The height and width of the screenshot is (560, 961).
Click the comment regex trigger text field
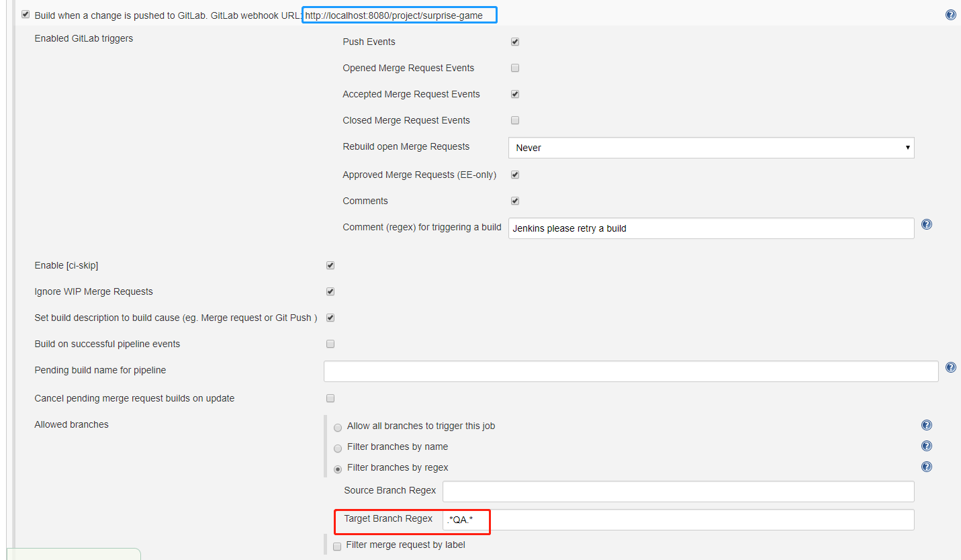tap(711, 228)
